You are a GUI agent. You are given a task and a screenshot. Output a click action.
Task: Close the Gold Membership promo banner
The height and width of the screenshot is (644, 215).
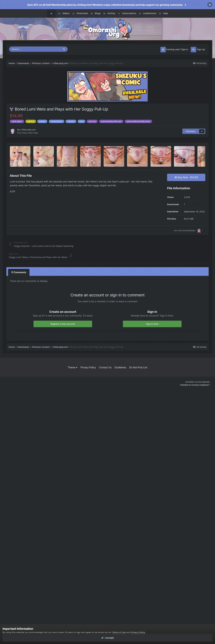(x=209, y=5)
